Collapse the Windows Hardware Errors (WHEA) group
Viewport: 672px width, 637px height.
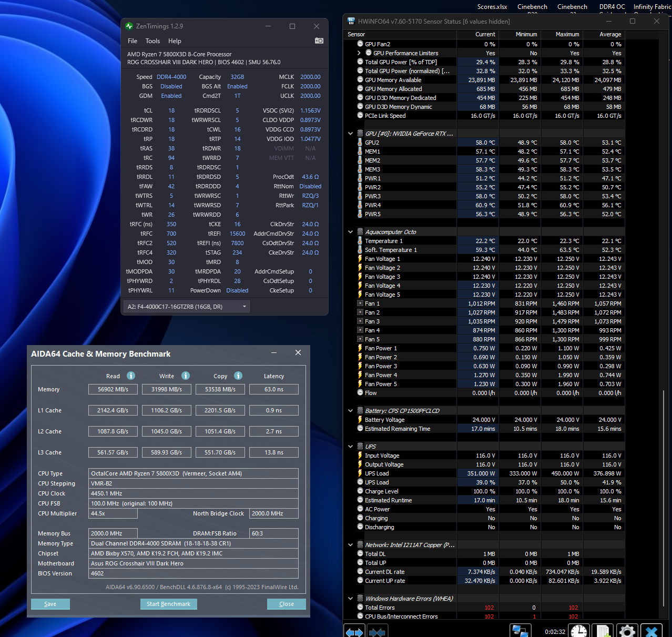351,599
